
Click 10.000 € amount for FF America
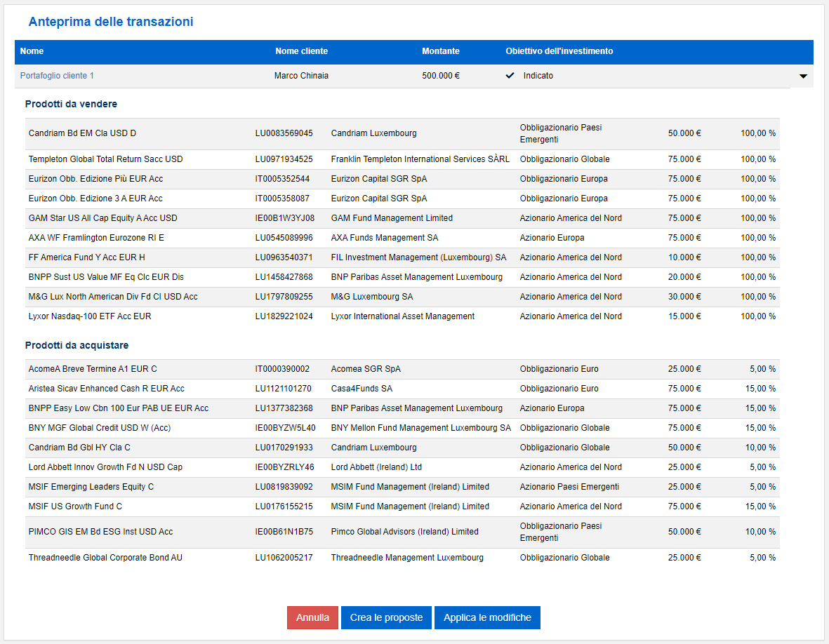coord(684,257)
